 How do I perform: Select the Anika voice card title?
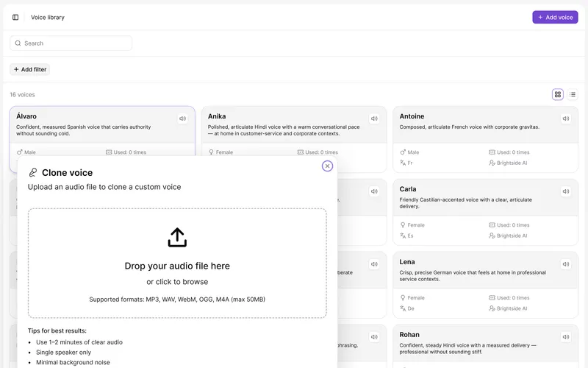coord(217,116)
